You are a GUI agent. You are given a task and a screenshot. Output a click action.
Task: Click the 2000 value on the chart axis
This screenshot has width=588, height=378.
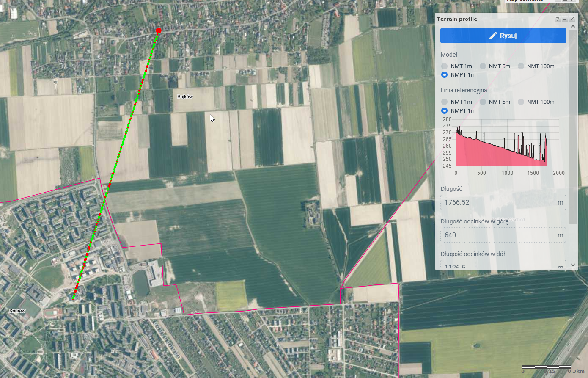tap(558, 173)
